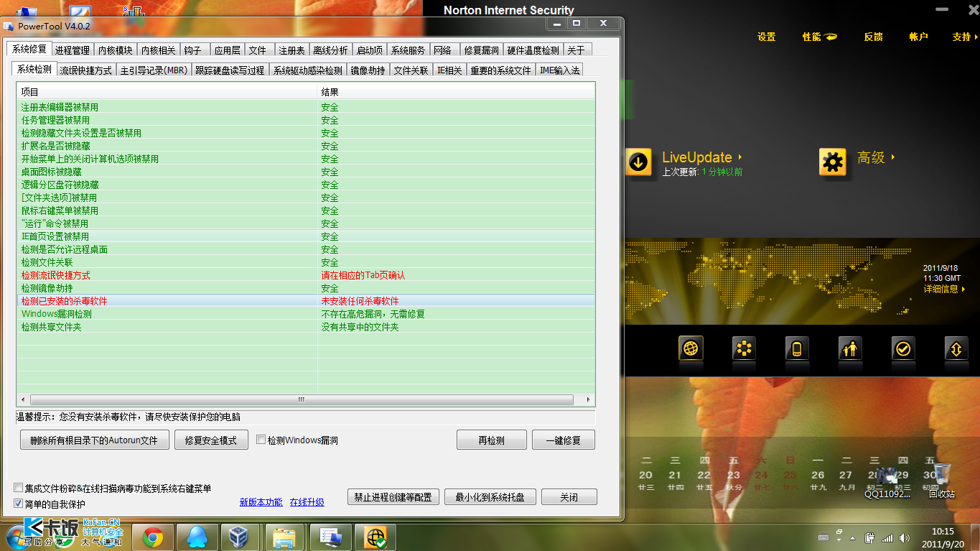Click the 项目 column header
The width and height of the screenshot is (980, 551).
tap(167, 92)
